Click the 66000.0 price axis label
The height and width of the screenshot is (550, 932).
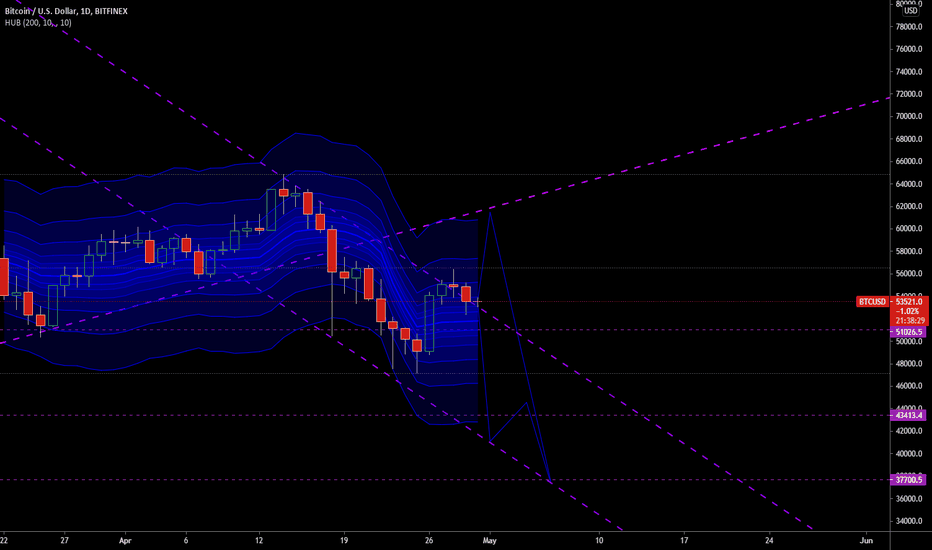coord(909,161)
